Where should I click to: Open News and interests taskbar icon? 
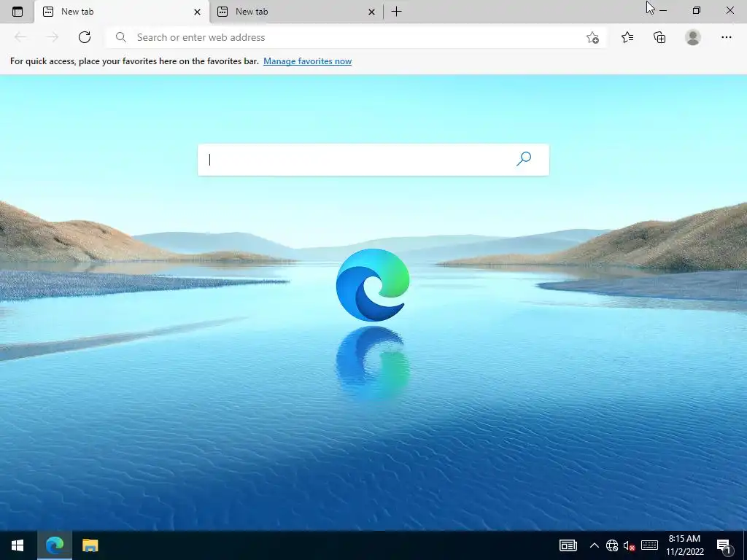[568, 545]
